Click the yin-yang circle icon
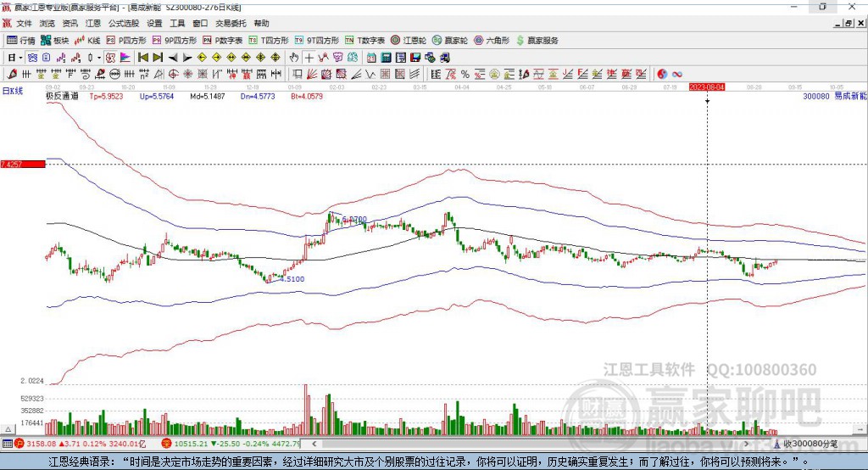Image resolution: width=868 pixels, height=470 pixels. pyautogui.click(x=662, y=75)
